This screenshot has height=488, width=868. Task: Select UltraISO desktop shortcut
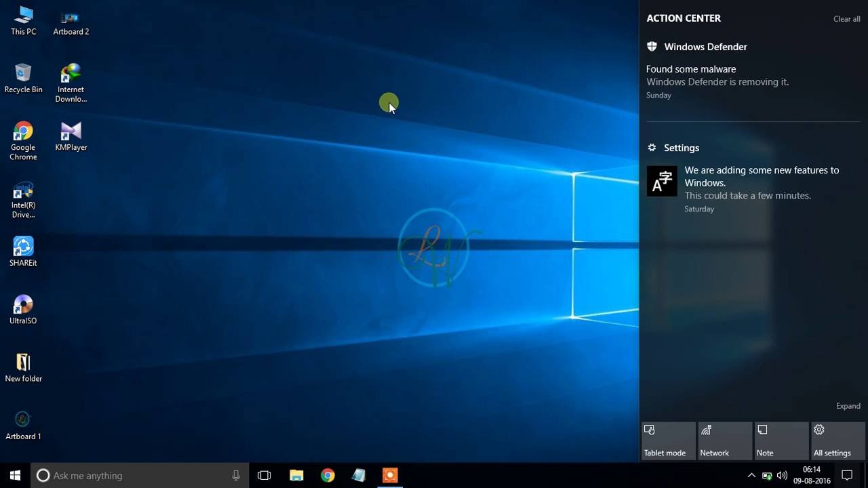tap(23, 310)
